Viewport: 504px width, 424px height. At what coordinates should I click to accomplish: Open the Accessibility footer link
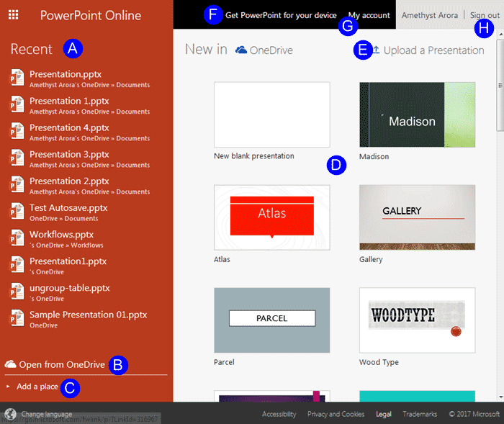[279, 414]
